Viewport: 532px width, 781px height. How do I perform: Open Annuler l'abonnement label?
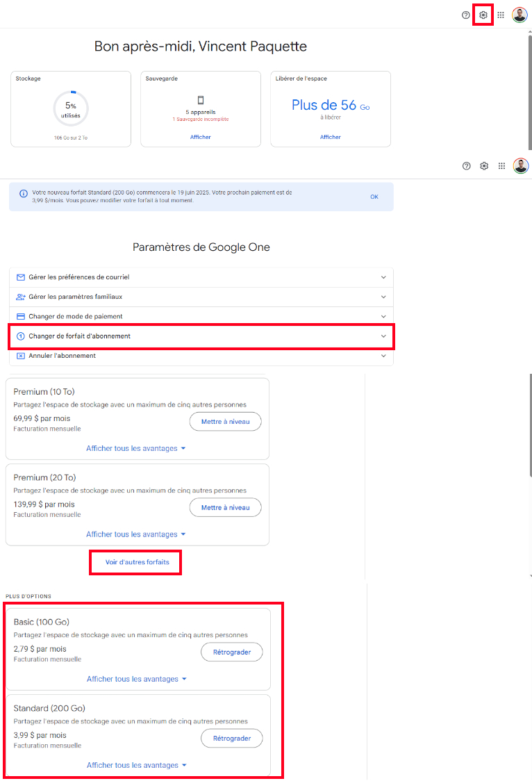[63, 356]
